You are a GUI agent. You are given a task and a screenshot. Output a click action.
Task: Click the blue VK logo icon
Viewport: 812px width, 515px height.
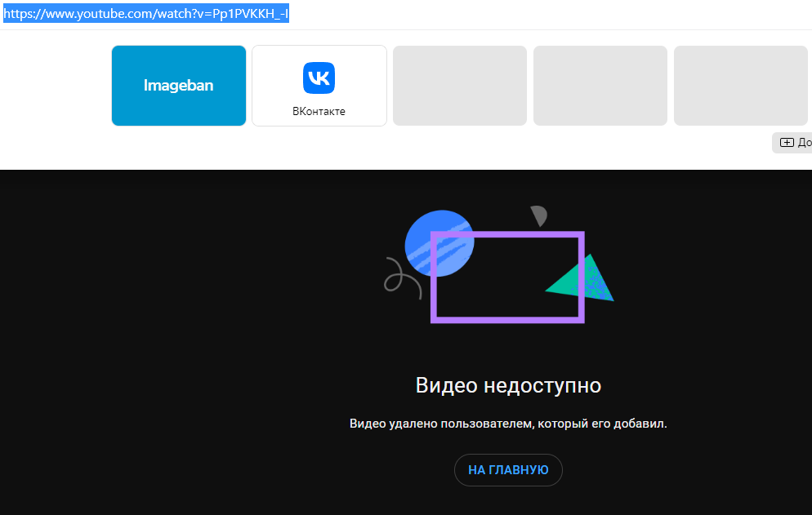coord(319,78)
